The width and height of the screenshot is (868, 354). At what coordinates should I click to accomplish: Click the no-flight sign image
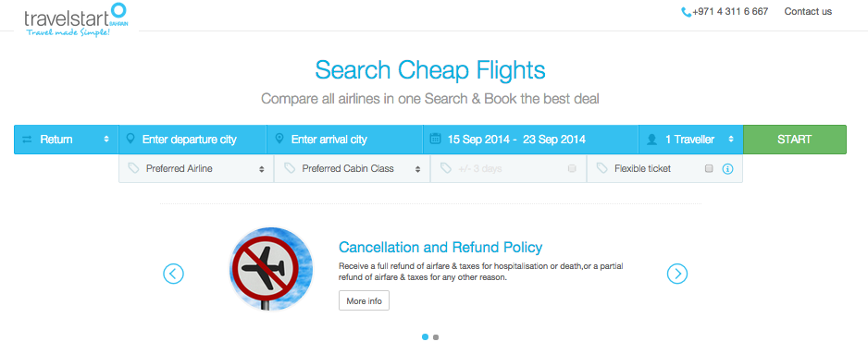click(x=271, y=268)
